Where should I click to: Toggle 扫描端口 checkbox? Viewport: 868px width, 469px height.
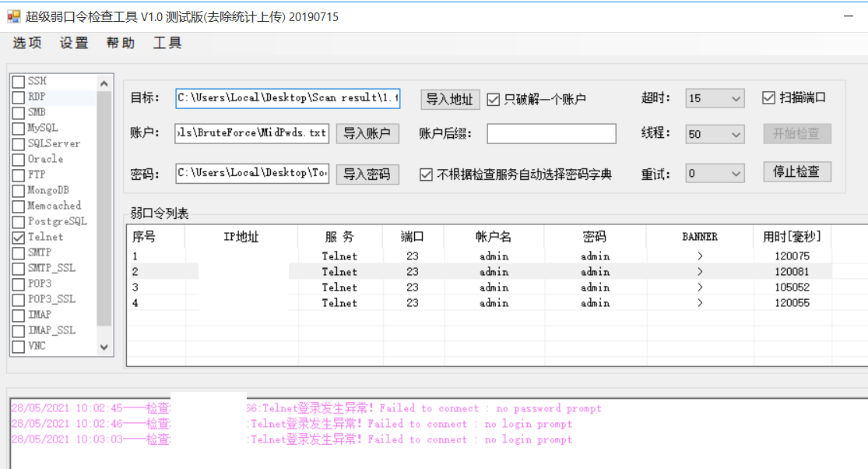click(769, 97)
